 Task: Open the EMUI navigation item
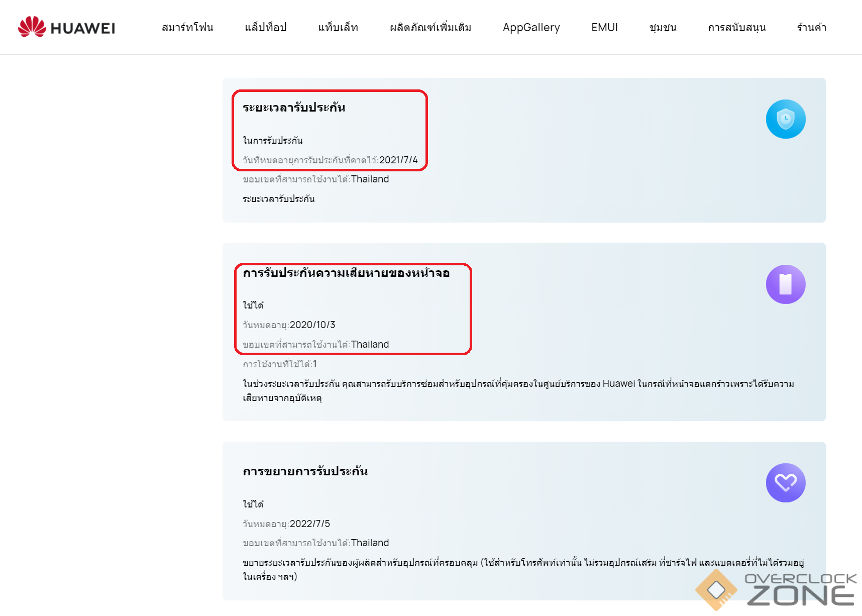point(605,28)
